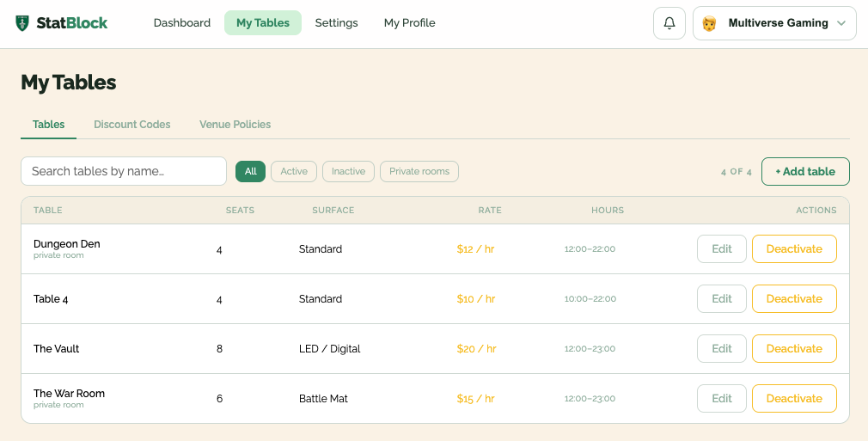Select the All filter chip

tap(251, 171)
